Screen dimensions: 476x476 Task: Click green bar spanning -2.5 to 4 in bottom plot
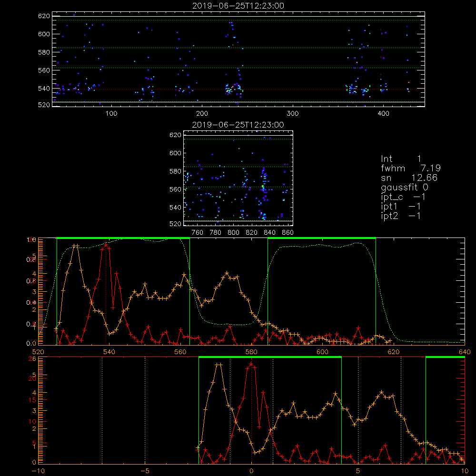[x=270, y=357]
